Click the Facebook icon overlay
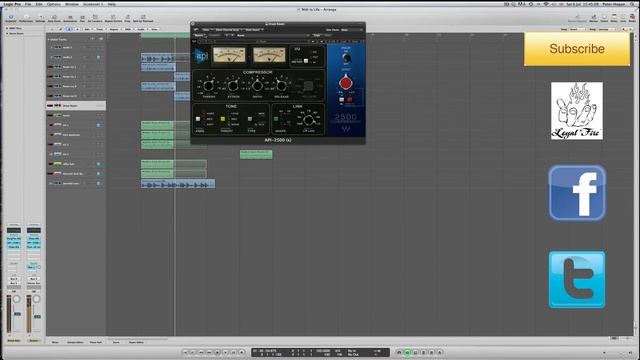The image size is (640, 360). (577, 193)
